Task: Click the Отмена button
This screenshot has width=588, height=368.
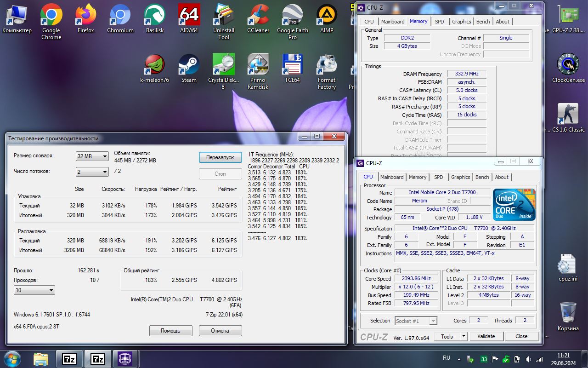Action: [x=220, y=331]
